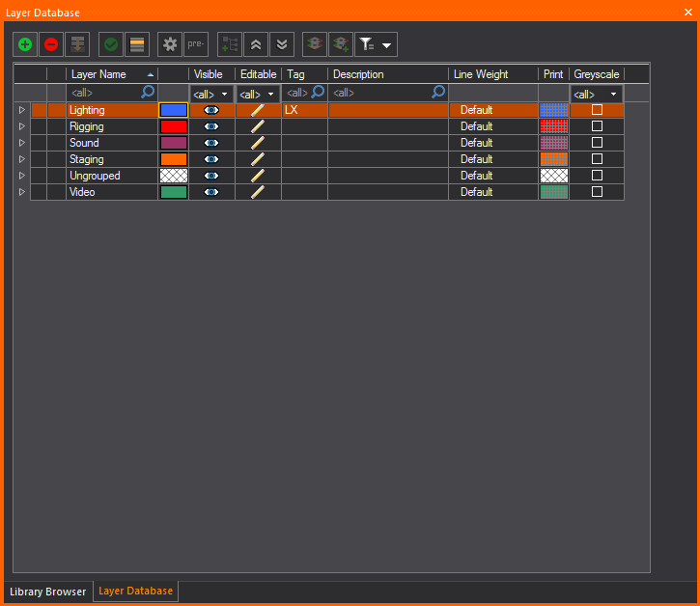Select the Layer Database tab
This screenshot has width=700, height=606.
135,592
